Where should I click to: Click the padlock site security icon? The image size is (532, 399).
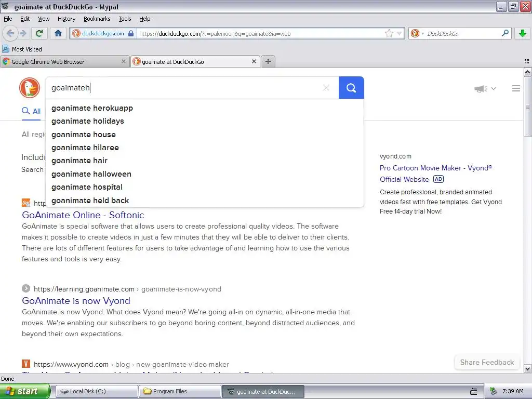pos(130,33)
